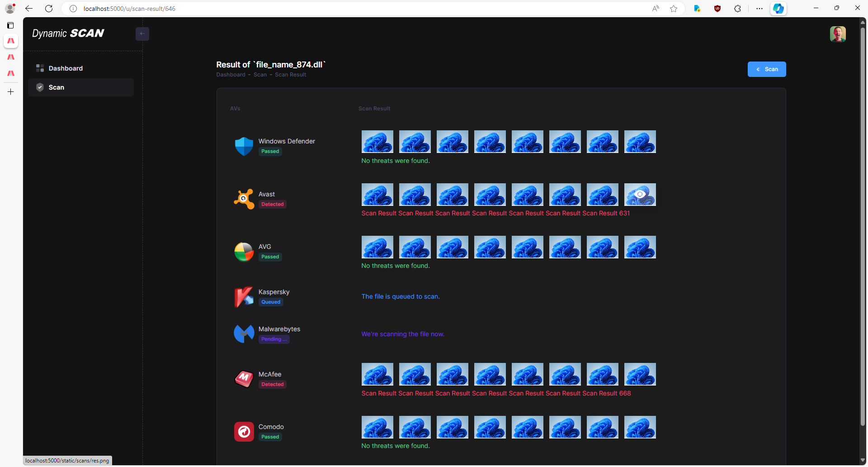Follow the Dashboard breadcrumb link
The height and width of the screenshot is (467, 868).
pyautogui.click(x=231, y=75)
